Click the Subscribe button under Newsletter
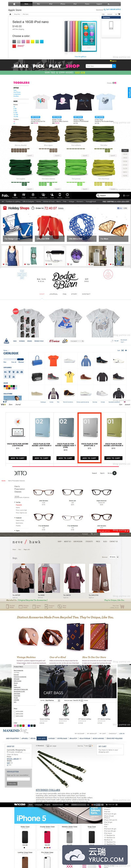 [12, 783]
